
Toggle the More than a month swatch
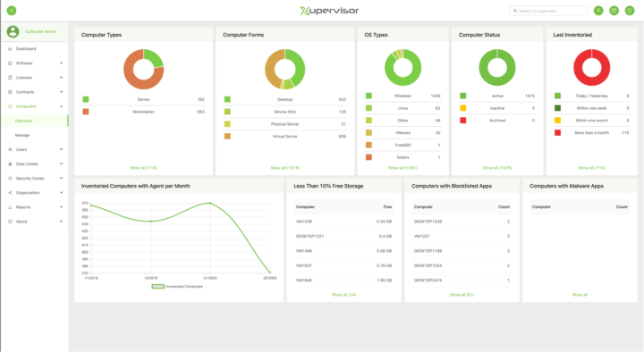557,132
